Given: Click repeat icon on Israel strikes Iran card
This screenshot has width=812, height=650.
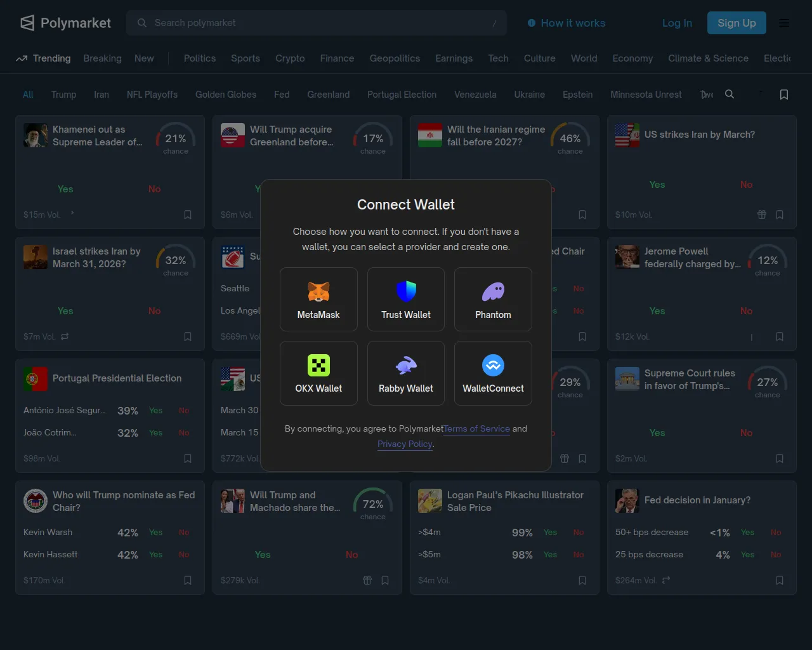Looking at the screenshot, I should [x=65, y=336].
